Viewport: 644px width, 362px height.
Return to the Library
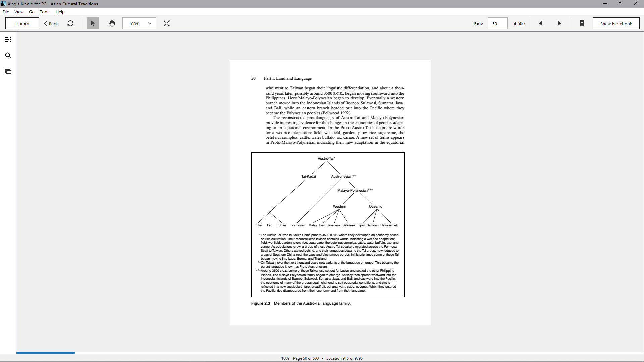click(22, 23)
